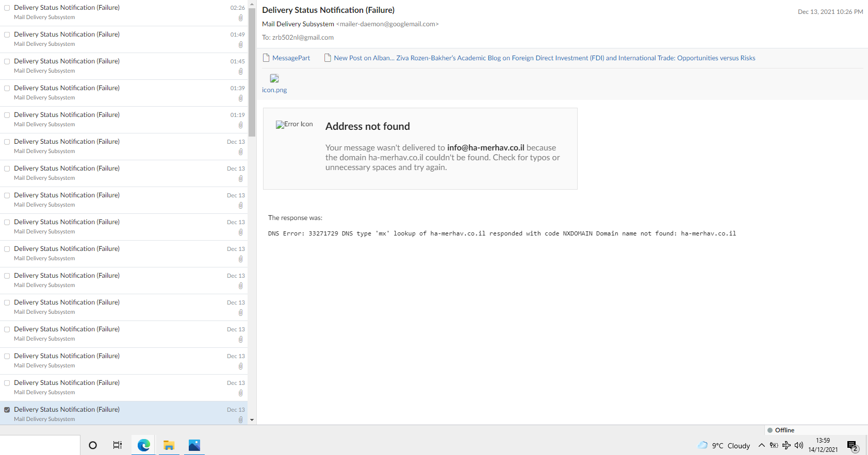This screenshot has height=455, width=868.
Task: Click the taskbar search input box
Action: [40, 445]
